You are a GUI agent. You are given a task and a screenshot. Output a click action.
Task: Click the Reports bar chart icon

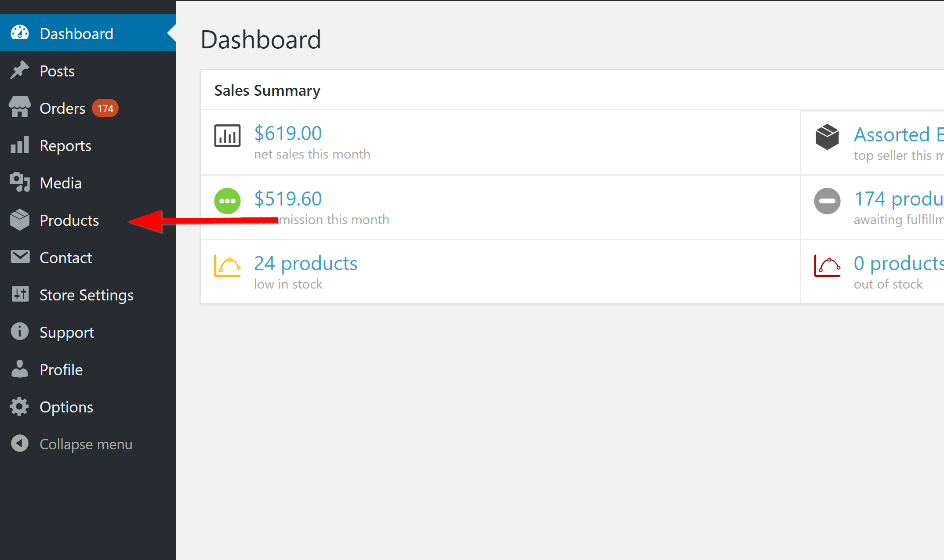click(x=20, y=145)
